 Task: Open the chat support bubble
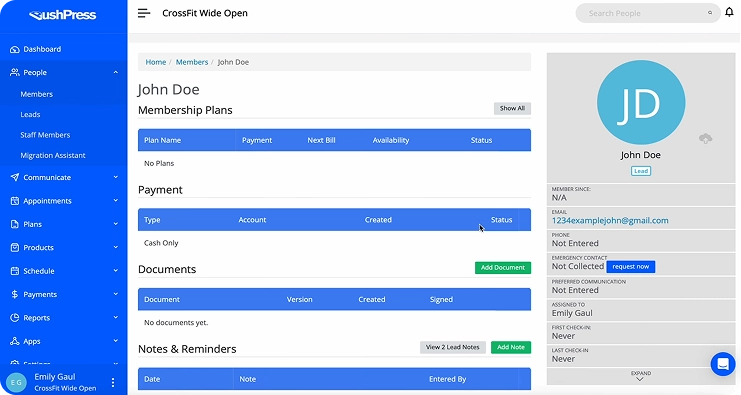tap(723, 364)
